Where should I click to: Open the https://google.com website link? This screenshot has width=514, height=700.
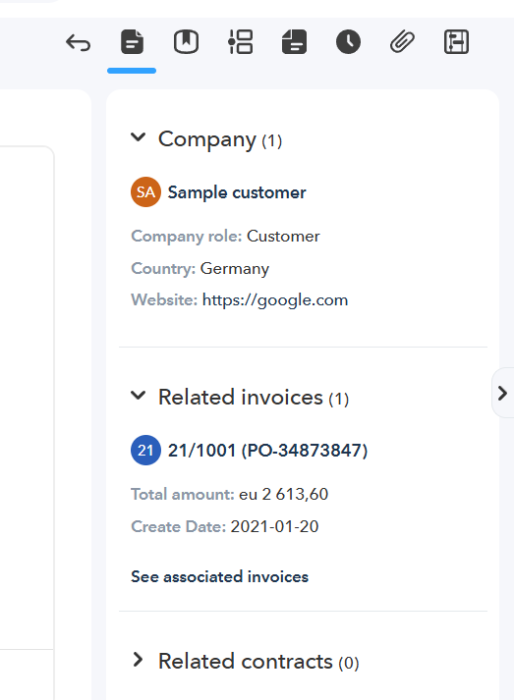pyautogui.click(x=275, y=300)
